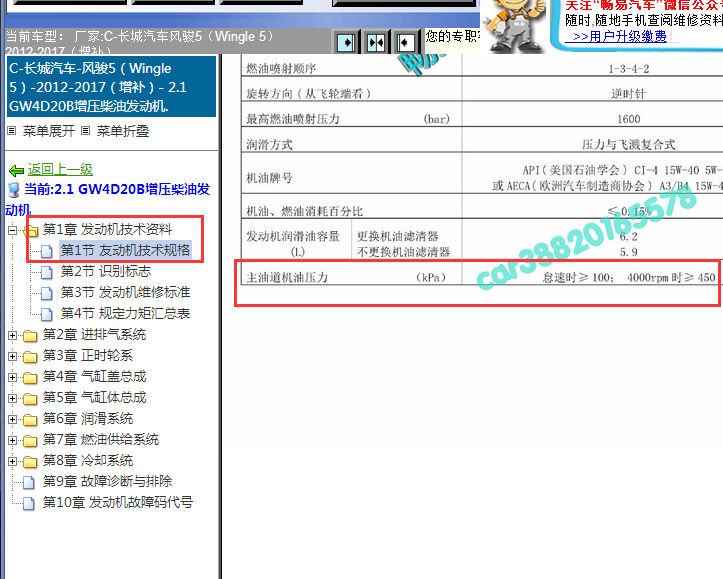
Task: Click the expand-right panel arrow icon
Action: click(346, 43)
